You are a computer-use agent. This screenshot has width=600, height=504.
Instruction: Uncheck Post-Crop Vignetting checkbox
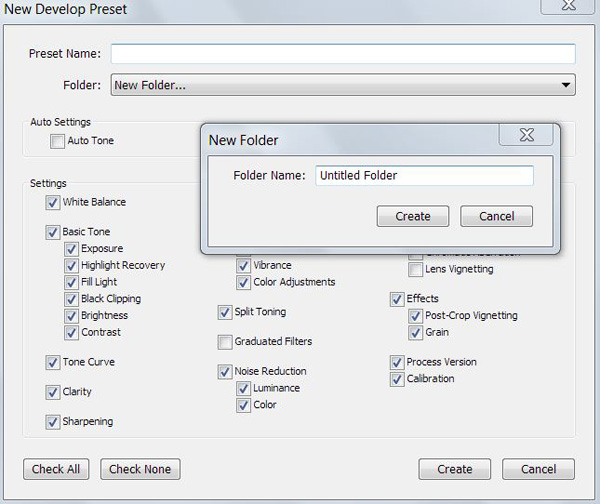pos(416,316)
